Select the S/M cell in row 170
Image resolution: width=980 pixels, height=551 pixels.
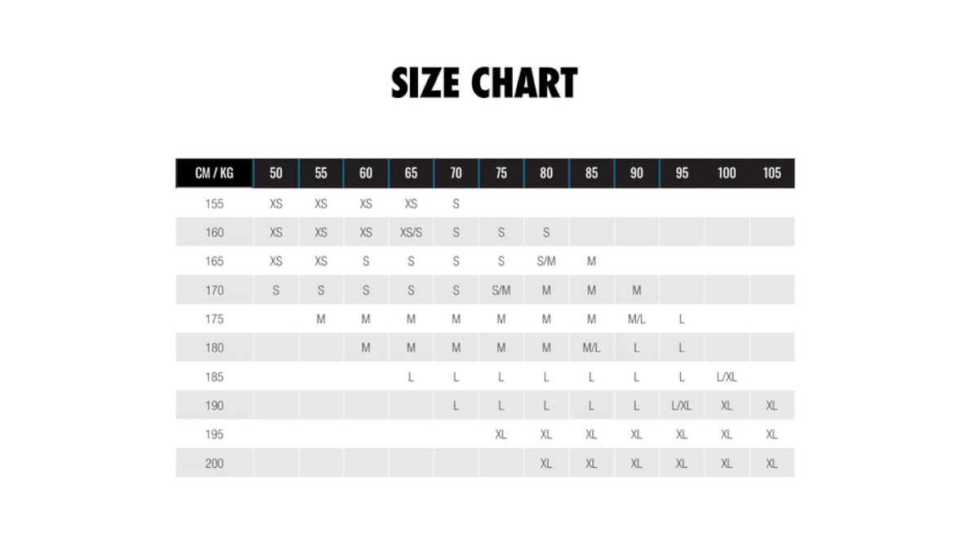[x=501, y=291]
